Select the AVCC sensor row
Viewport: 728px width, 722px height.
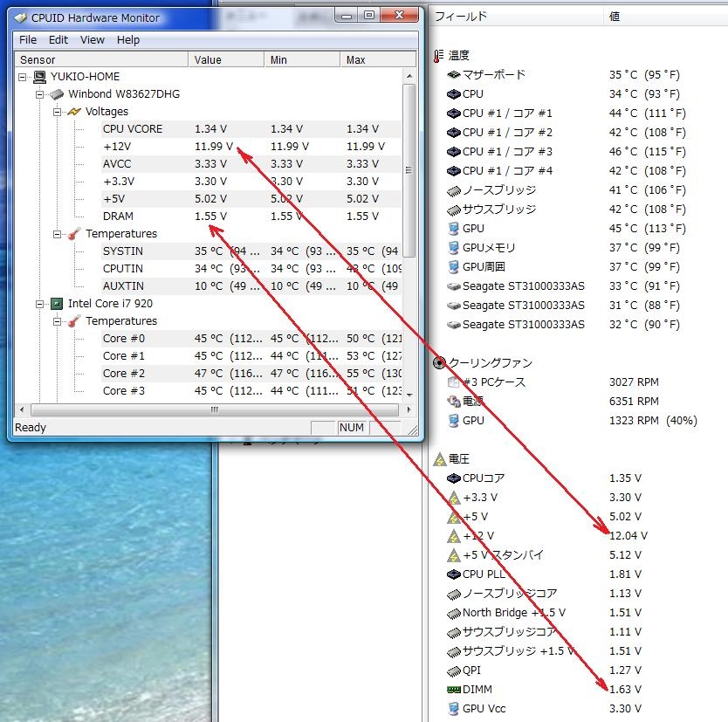click(x=251, y=164)
